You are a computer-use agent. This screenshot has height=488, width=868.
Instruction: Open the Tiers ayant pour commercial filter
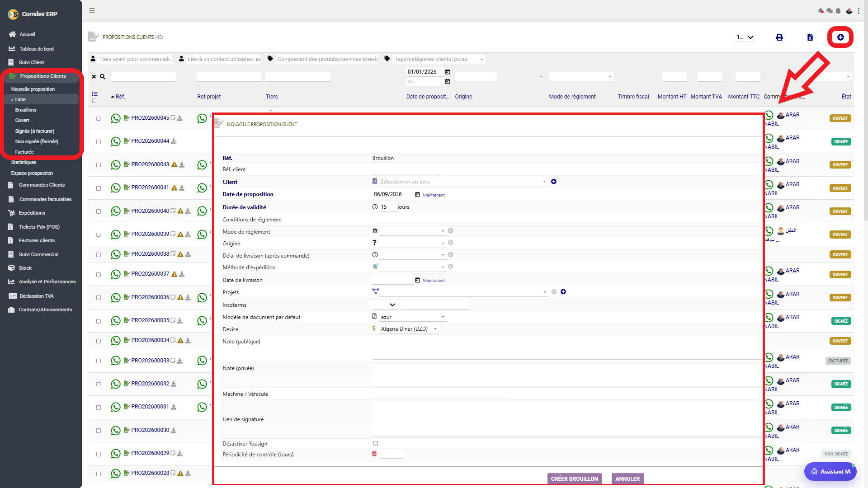[134, 59]
